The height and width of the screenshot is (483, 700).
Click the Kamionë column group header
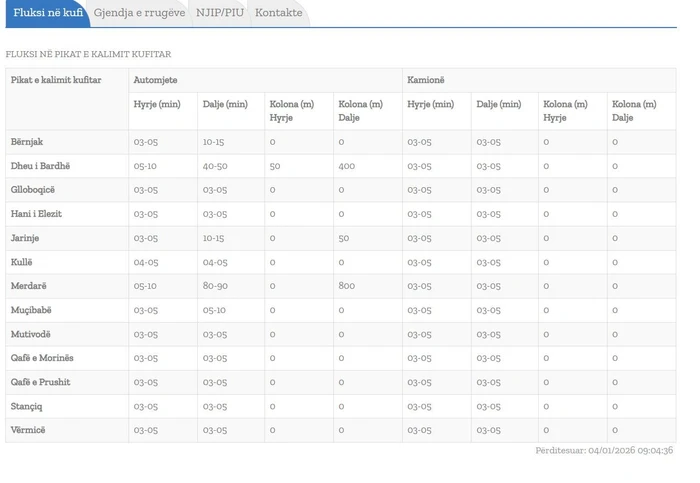[x=426, y=80]
